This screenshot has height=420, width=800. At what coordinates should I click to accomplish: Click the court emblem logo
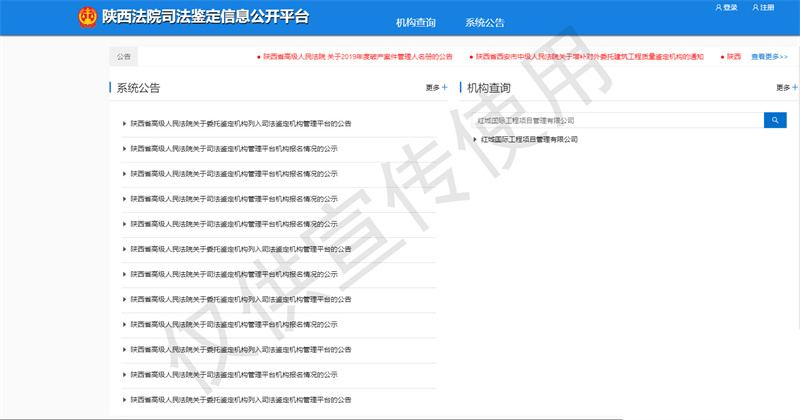pyautogui.click(x=88, y=17)
